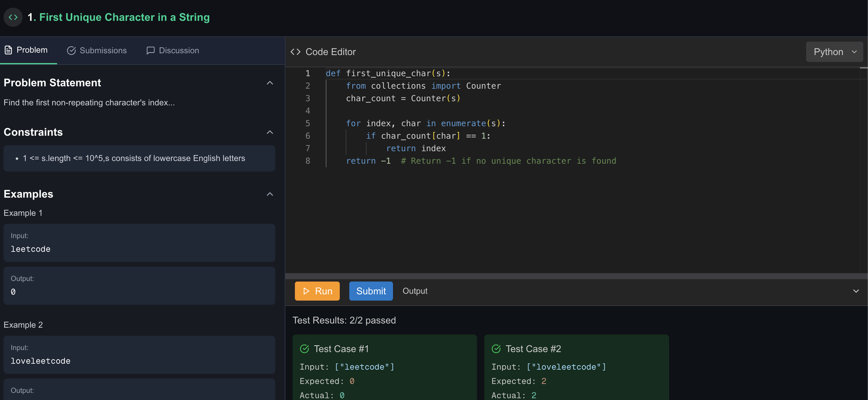Viewport: 868px width, 400px height.
Task: Click the Example 1 input leetcode
Action: point(30,249)
